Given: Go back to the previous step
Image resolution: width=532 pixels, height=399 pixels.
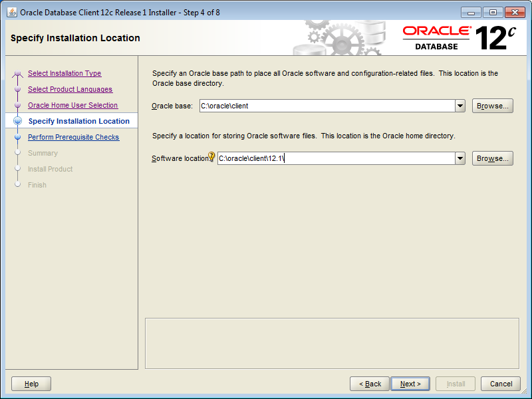Looking at the screenshot, I should [x=370, y=384].
